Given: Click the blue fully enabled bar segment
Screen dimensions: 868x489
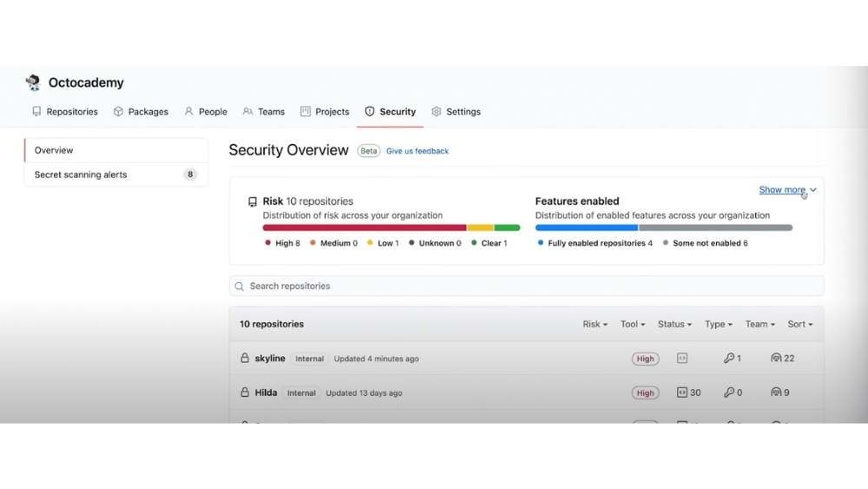Looking at the screenshot, I should tap(586, 228).
